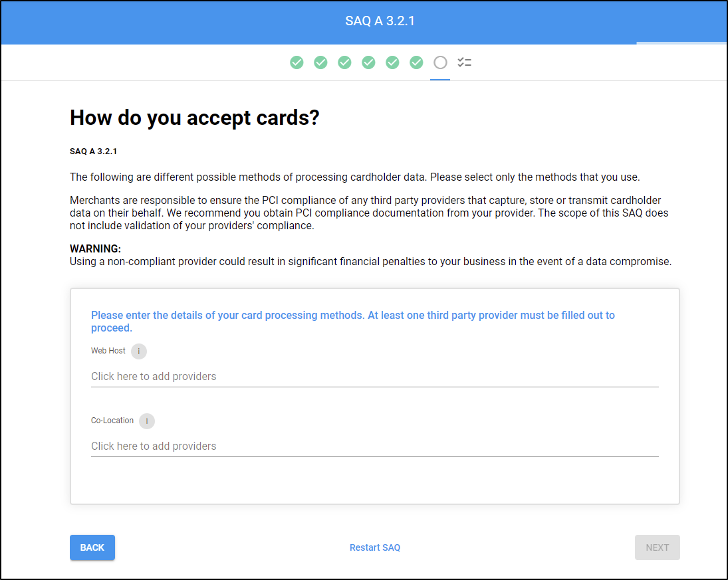Select the third completed step checkmark

344,62
